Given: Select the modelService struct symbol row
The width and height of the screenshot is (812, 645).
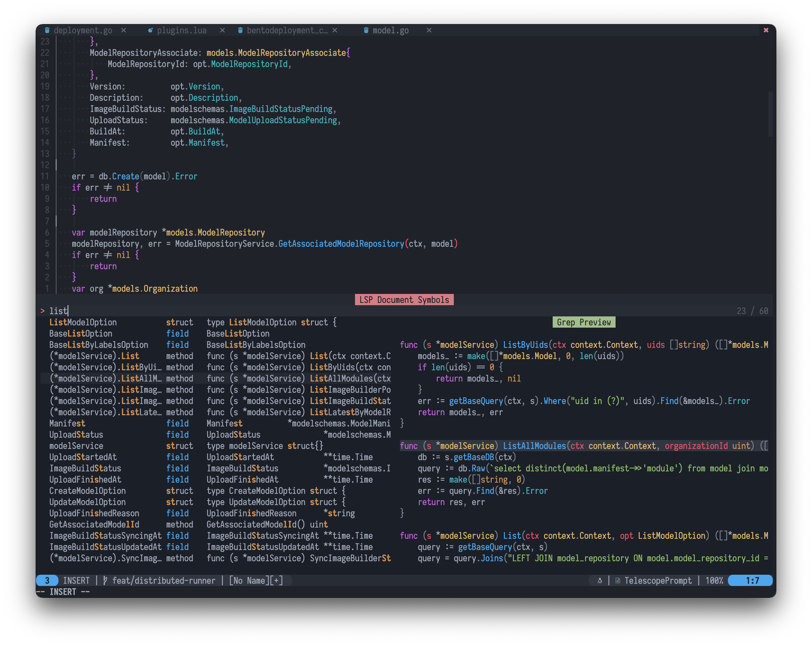Looking at the screenshot, I should click(216, 446).
